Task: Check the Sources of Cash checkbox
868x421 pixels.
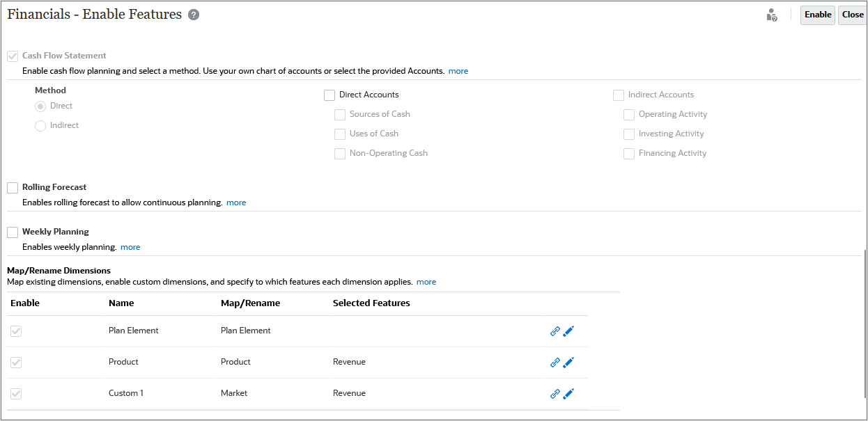Action: pos(339,114)
